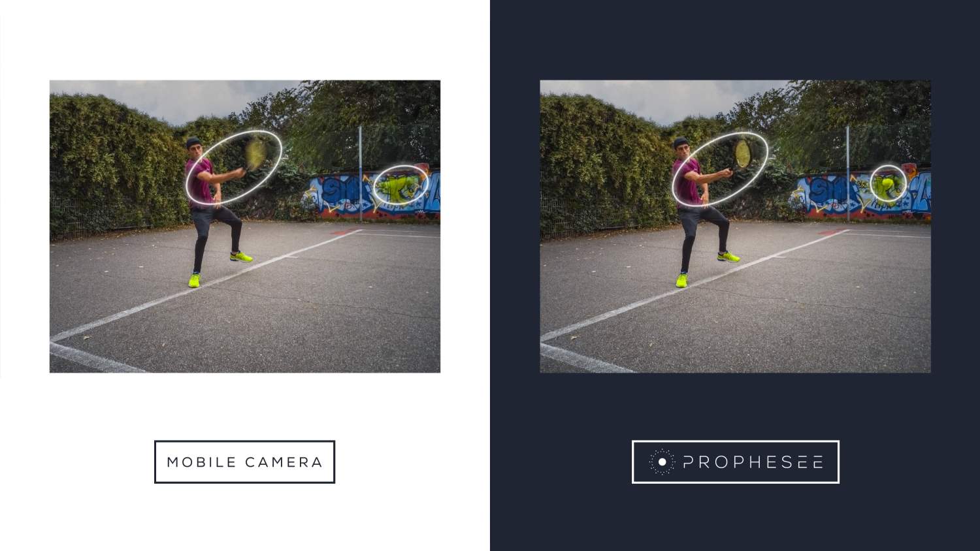
Task: Click the circled blurry tennis ball, left photo
Action: [400, 185]
